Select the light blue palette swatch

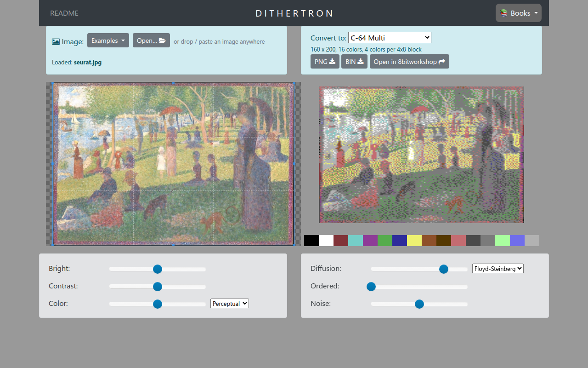tap(517, 241)
